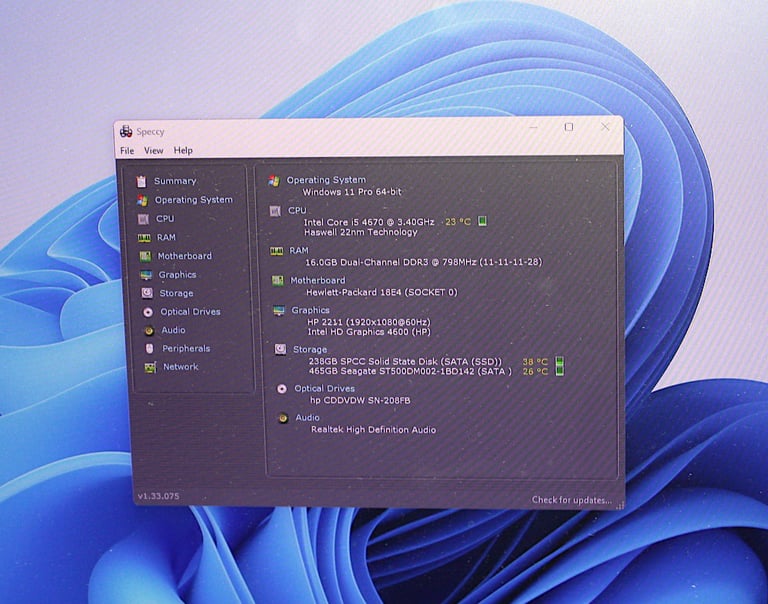Click RAM module icon in summary panel
Image resolution: width=768 pixels, height=604 pixels.
[277, 251]
